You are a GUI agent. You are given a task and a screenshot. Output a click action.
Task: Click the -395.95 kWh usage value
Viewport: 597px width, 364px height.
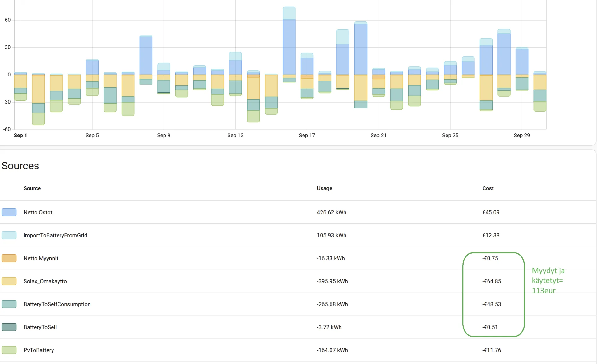pyautogui.click(x=332, y=281)
